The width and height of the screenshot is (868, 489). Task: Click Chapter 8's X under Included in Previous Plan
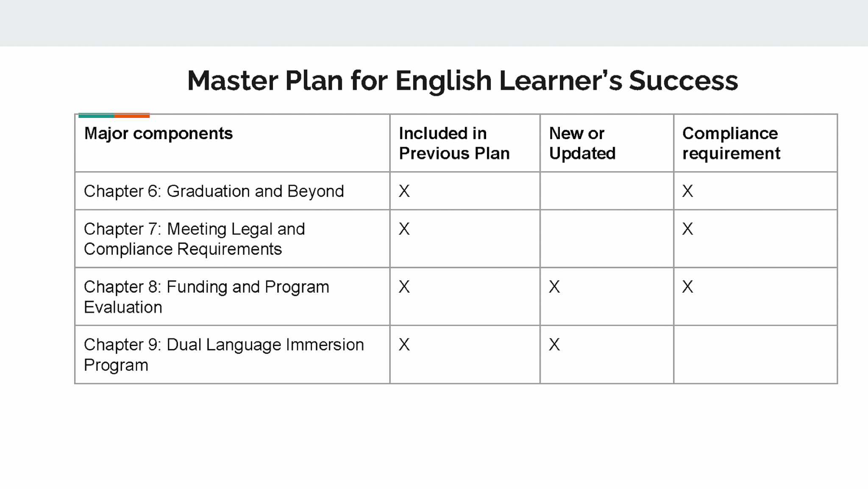404,287
